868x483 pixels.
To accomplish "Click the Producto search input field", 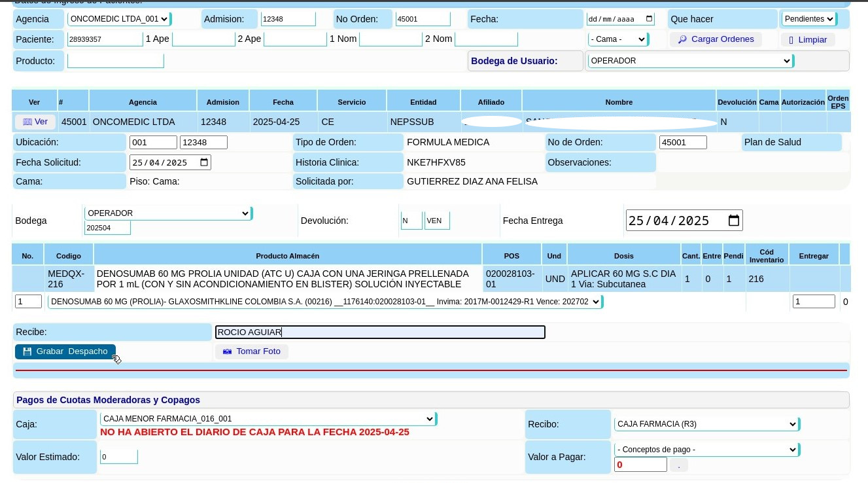I will tap(115, 61).
